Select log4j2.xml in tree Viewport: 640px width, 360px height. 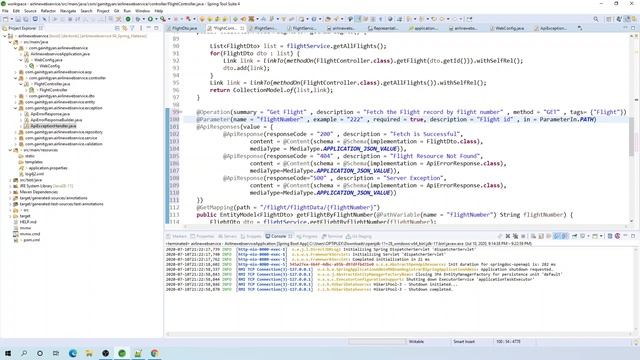click(34, 174)
